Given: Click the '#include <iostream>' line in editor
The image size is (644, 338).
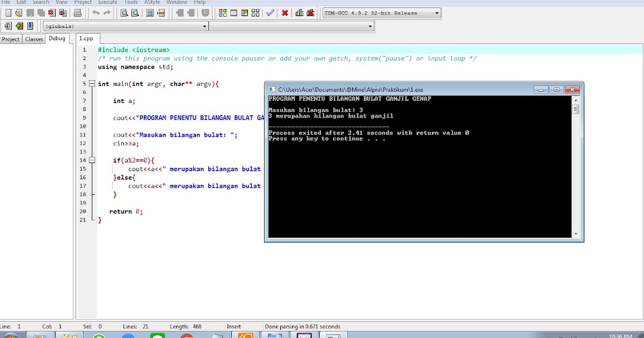Looking at the screenshot, I should [x=134, y=50].
